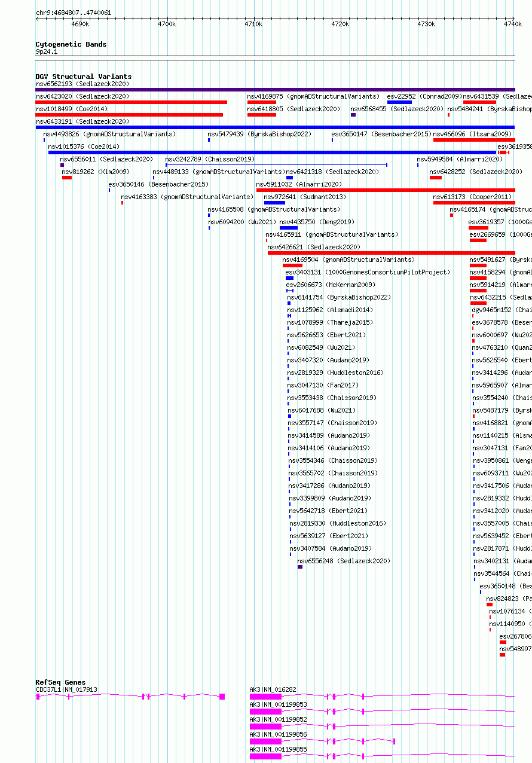Select the AK3|NM_016282 transcript label
532x763 pixels.
point(273,689)
